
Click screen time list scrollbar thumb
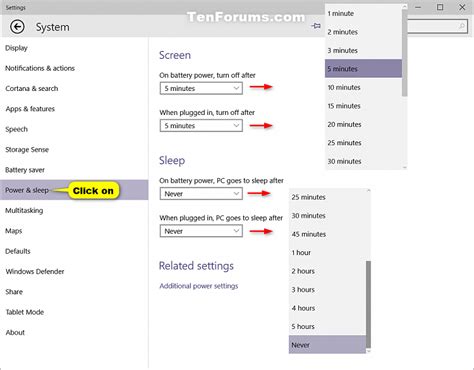point(405,53)
